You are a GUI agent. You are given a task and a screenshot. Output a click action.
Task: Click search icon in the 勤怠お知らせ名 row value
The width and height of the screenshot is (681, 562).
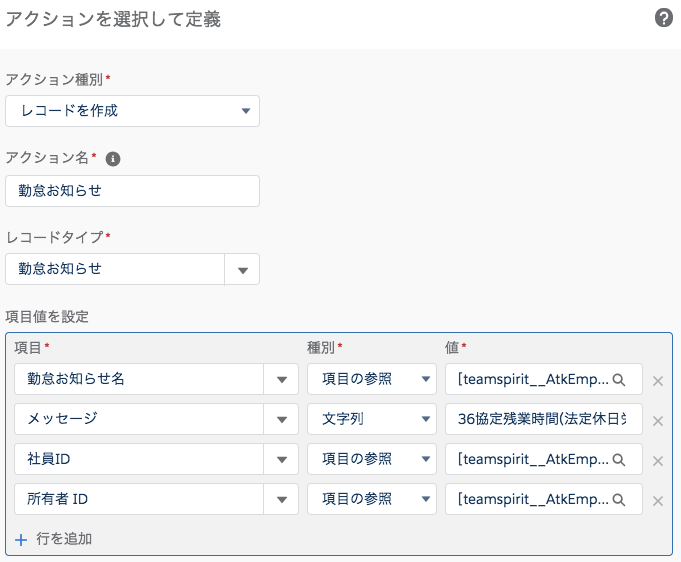(619, 380)
